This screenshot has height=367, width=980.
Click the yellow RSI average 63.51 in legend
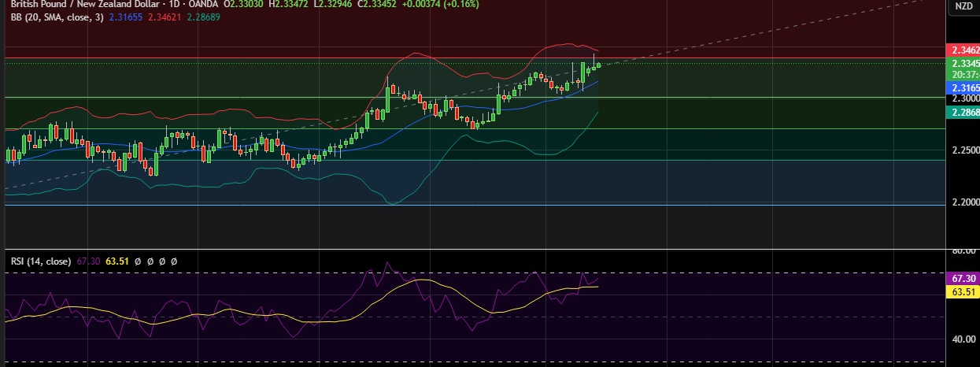(x=117, y=260)
